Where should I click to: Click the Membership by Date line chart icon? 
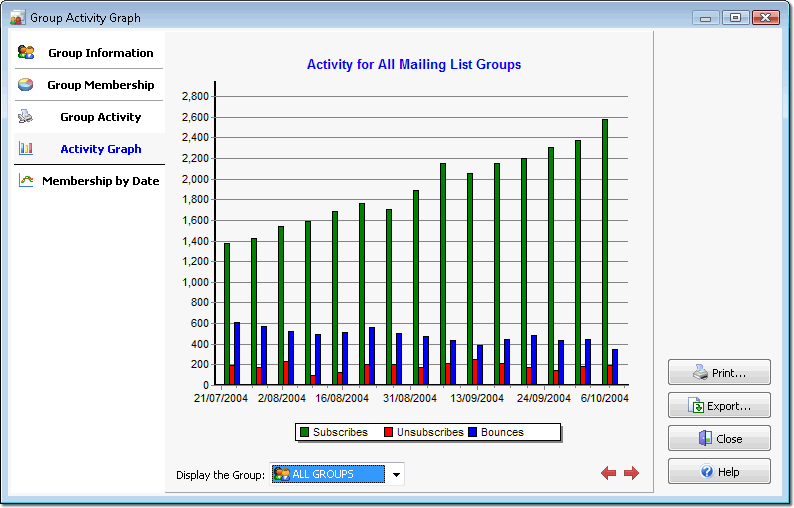[x=26, y=180]
